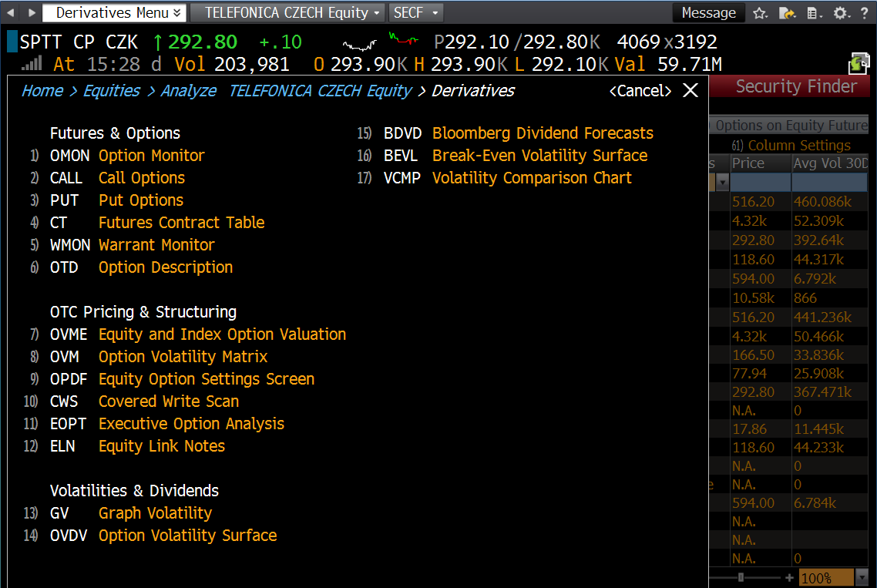Go to Equities breadcrumb
Screen dimensions: 877x588
111,91
